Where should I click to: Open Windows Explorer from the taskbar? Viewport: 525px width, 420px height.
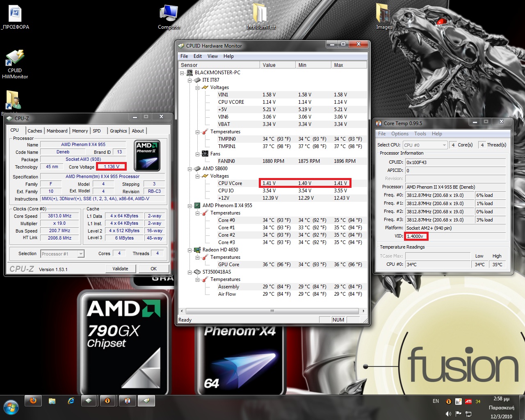point(52,401)
